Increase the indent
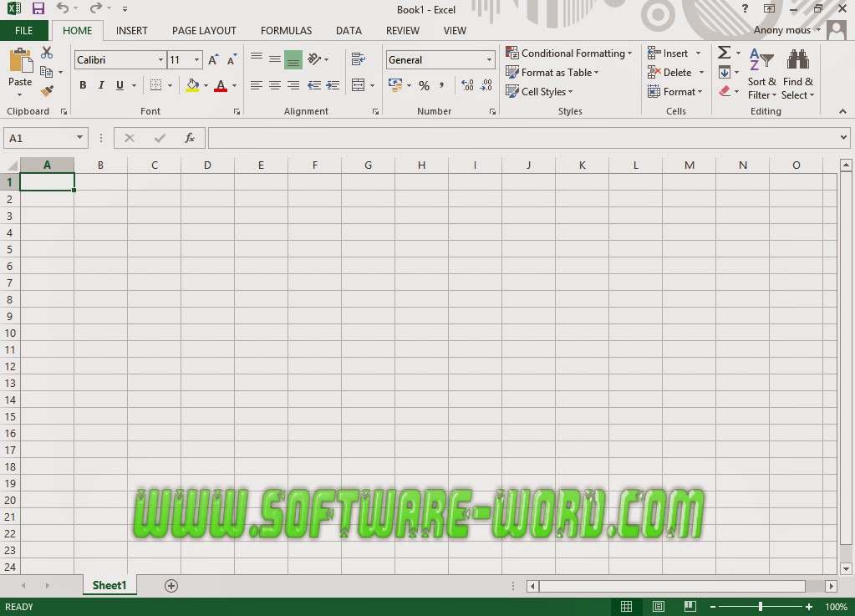Viewport: 855px width, 616px height. 333,85
